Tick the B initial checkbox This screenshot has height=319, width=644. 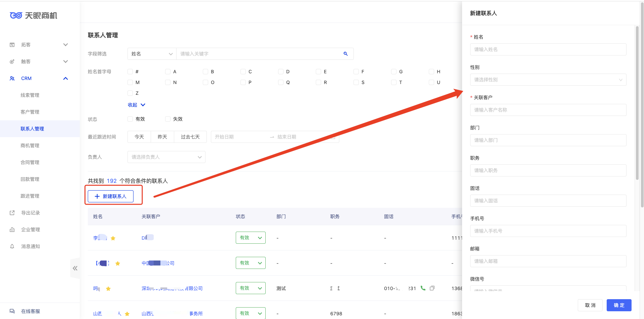[205, 72]
